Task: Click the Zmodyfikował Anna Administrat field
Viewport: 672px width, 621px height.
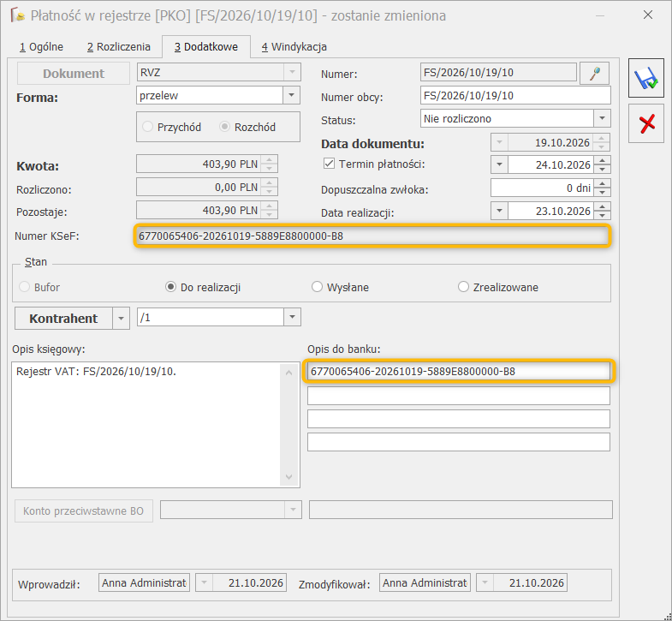Action: pyautogui.click(x=425, y=582)
